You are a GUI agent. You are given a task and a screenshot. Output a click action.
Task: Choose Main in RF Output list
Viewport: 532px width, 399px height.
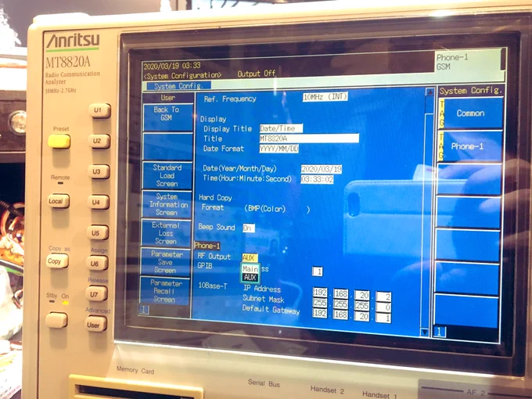250,268
